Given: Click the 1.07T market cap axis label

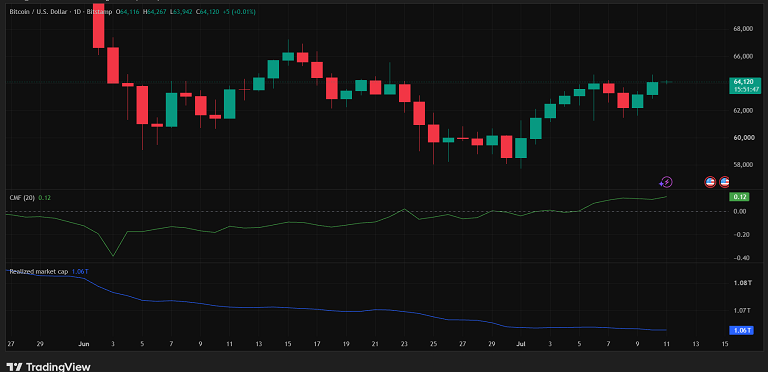Looking at the screenshot, I should tap(741, 310).
